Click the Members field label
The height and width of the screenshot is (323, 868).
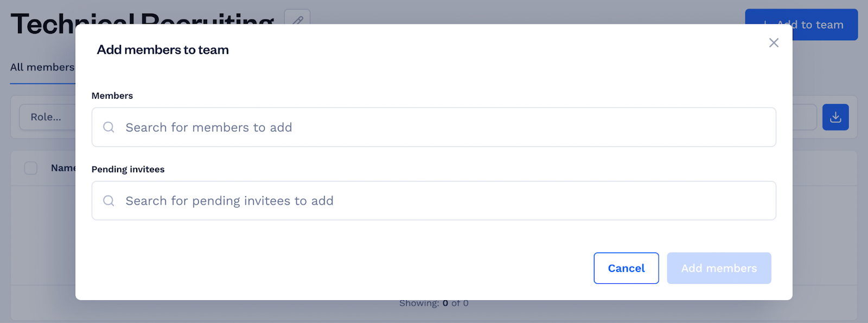click(112, 96)
